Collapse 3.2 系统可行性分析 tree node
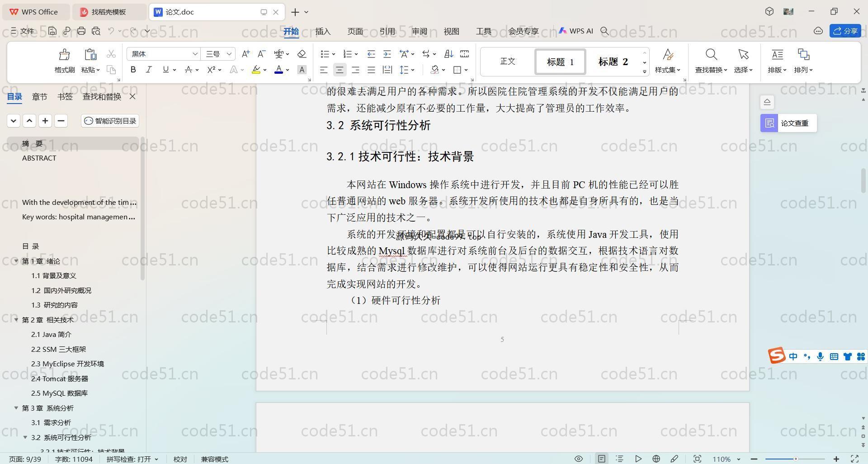This screenshot has height=464, width=868. click(25, 437)
